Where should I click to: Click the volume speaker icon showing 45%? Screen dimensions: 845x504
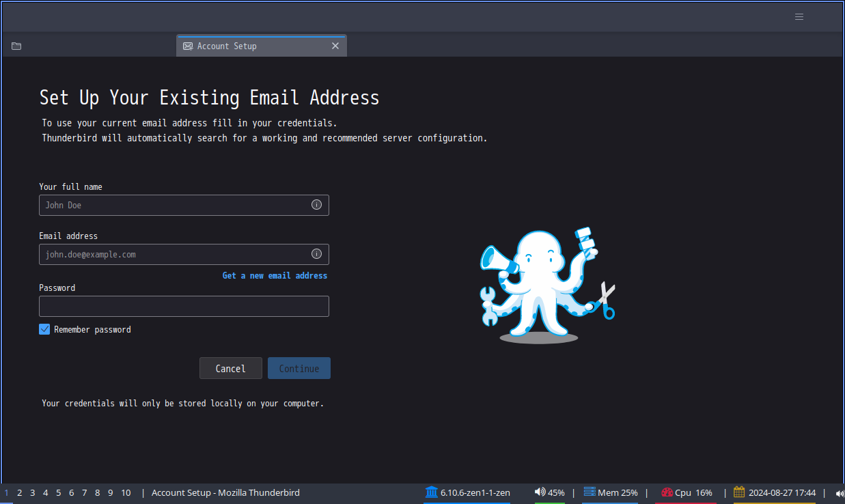coord(540,492)
